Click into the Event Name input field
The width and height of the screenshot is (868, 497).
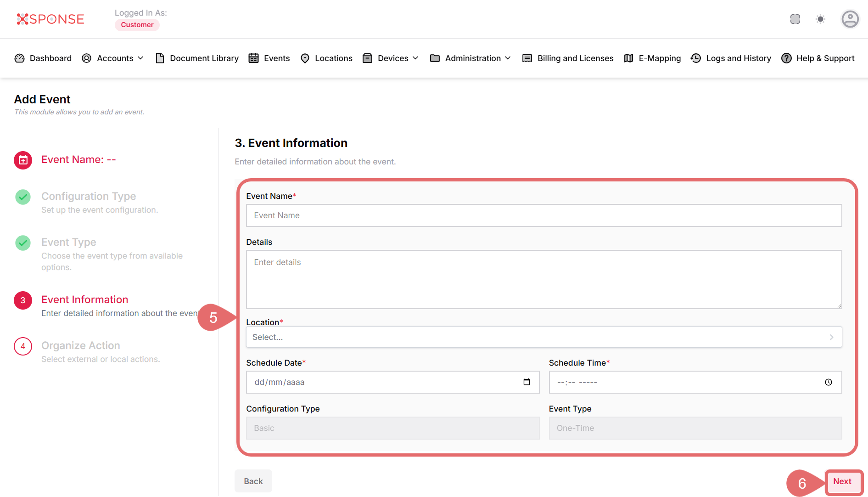[x=543, y=215]
